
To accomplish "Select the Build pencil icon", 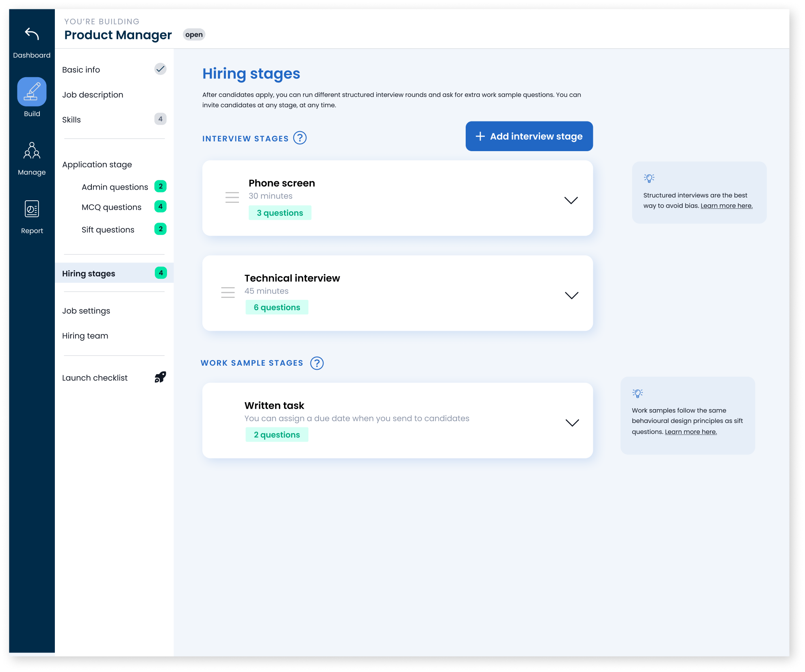I will point(32,92).
